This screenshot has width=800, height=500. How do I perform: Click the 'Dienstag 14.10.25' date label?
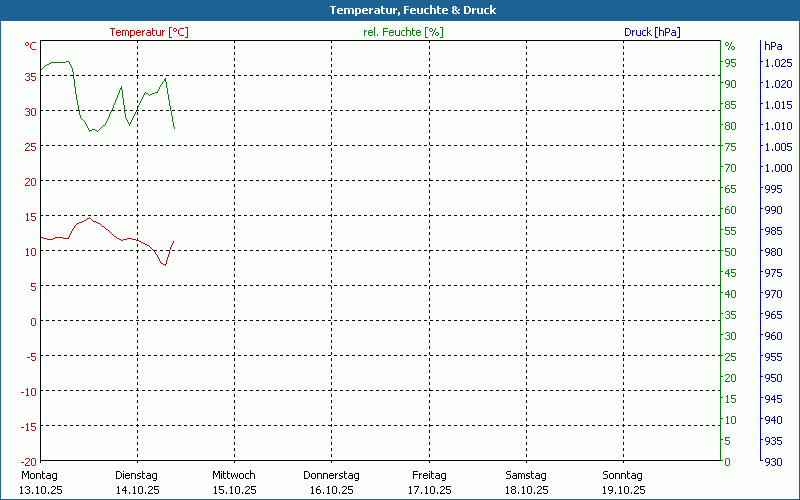click(x=137, y=482)
